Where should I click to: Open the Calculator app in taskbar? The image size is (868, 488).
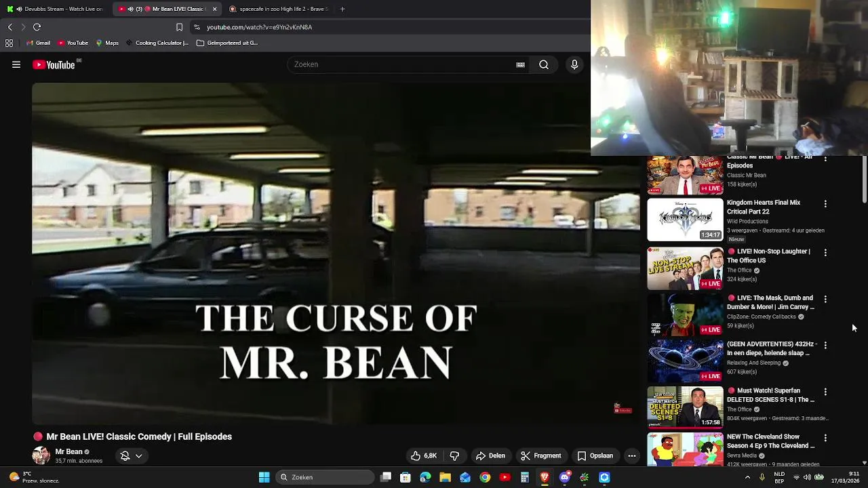[x=525, y=477]
